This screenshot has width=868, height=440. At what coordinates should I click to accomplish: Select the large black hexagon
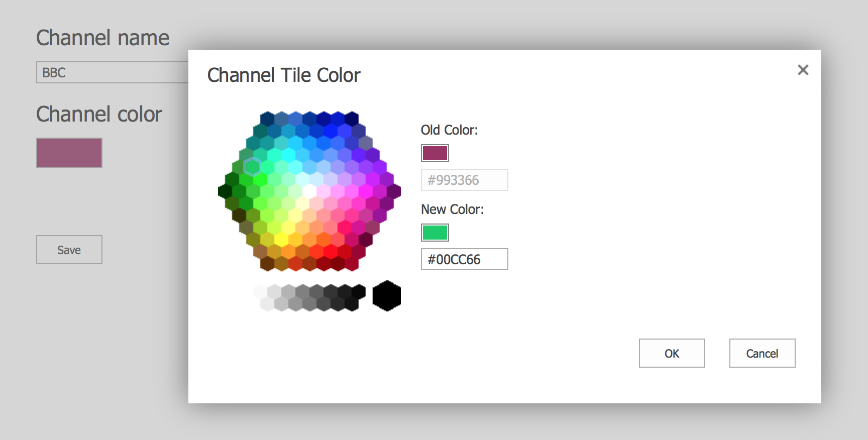[386, 296]
